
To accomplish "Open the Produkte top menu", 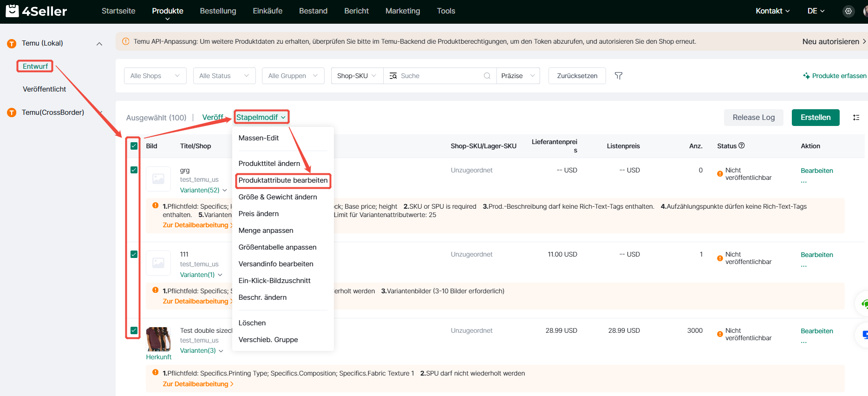I will (x=168, y=11).
